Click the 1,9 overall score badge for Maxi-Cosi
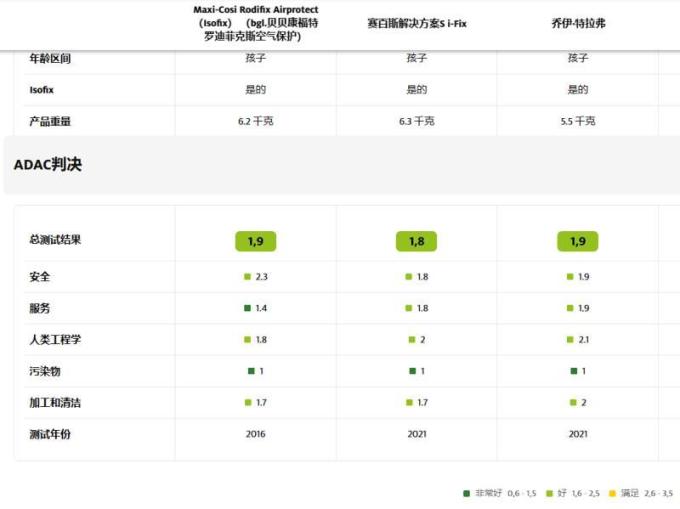 255,241
